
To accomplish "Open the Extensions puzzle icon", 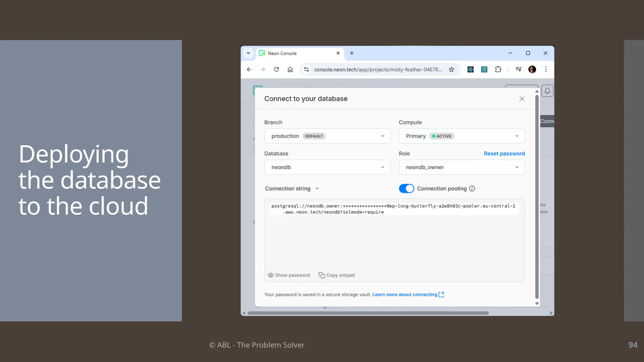I will click(x=498, y=69).
